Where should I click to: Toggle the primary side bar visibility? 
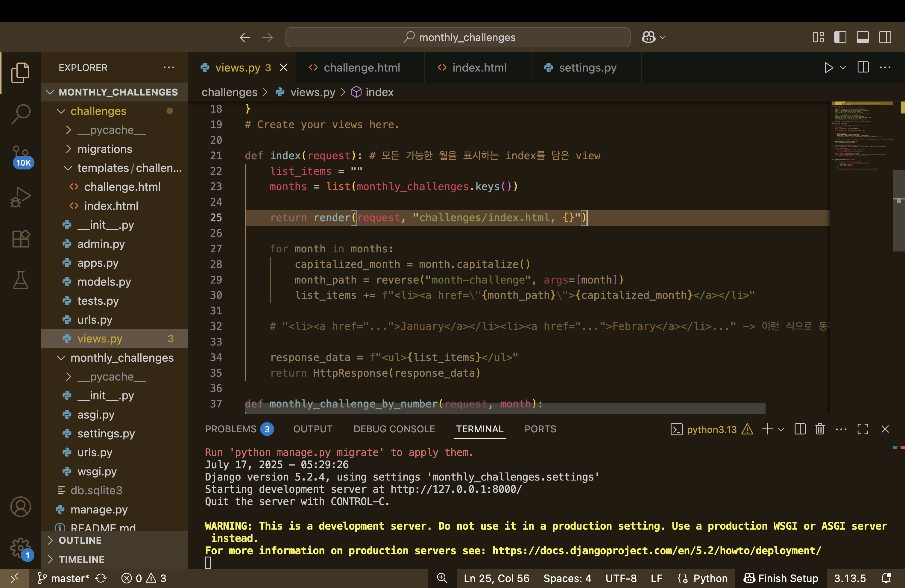point(840,37)
